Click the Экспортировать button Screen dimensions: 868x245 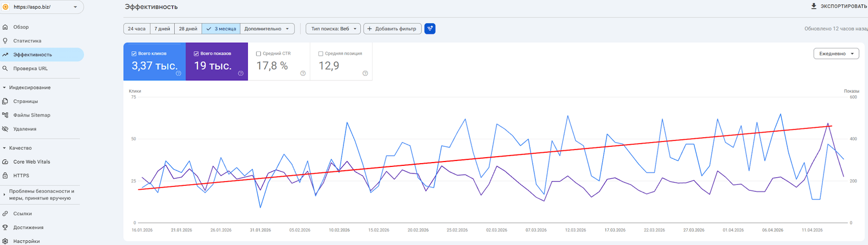[839, 7]
